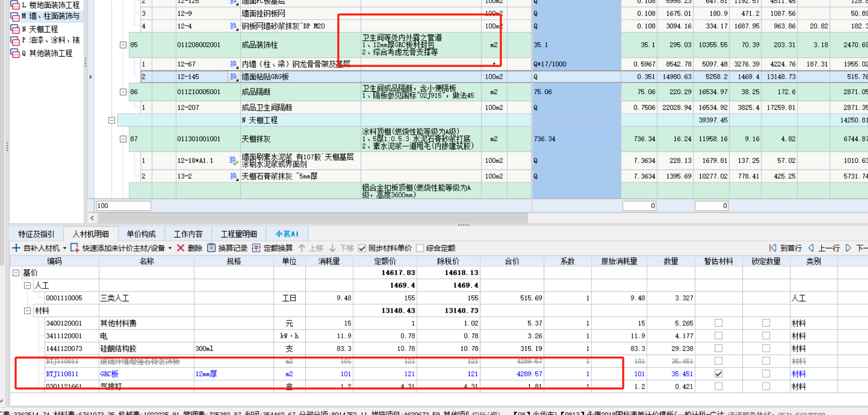Click the 消耗量 column header
868x415 pixels.
329,261
